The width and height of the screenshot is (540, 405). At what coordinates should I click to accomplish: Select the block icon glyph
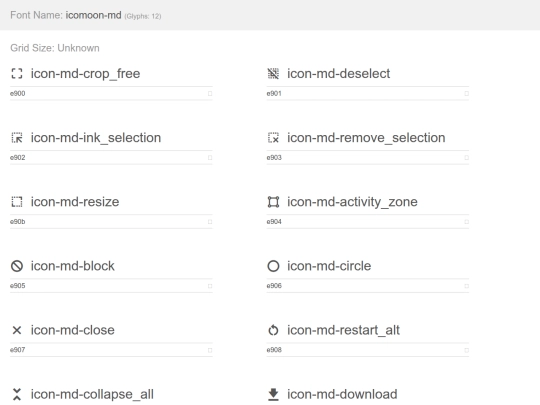pyautogui.click(x=17, y=266)
